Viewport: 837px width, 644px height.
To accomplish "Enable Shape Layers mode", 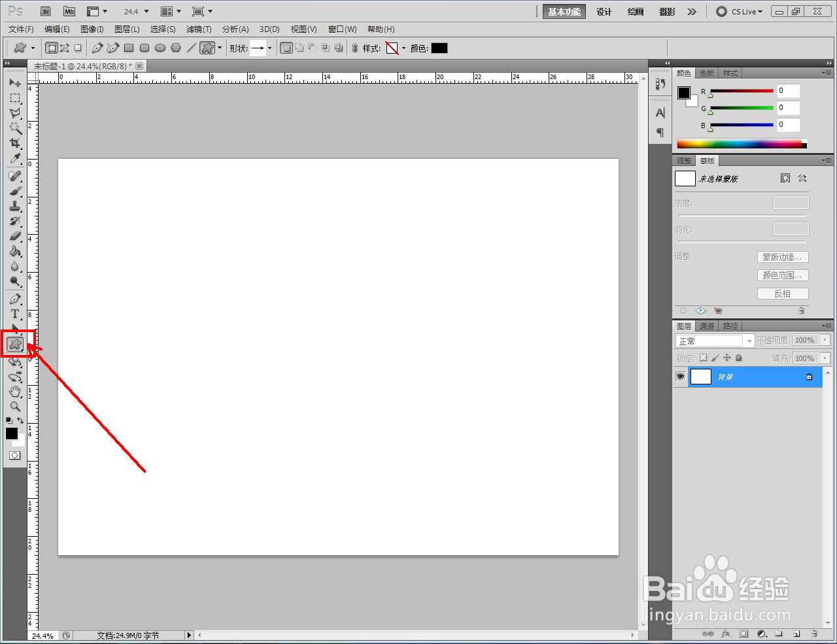I will (52, 48).
